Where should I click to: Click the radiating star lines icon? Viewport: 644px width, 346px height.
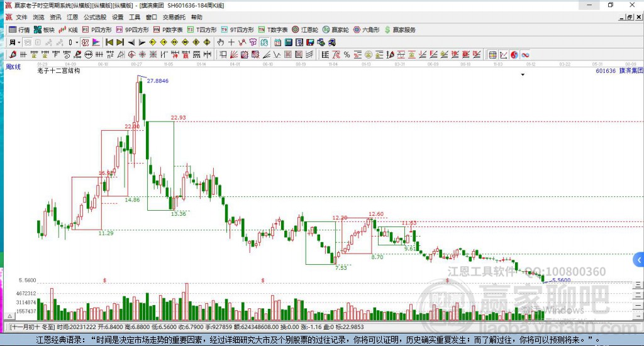click(x=142, y=55)
